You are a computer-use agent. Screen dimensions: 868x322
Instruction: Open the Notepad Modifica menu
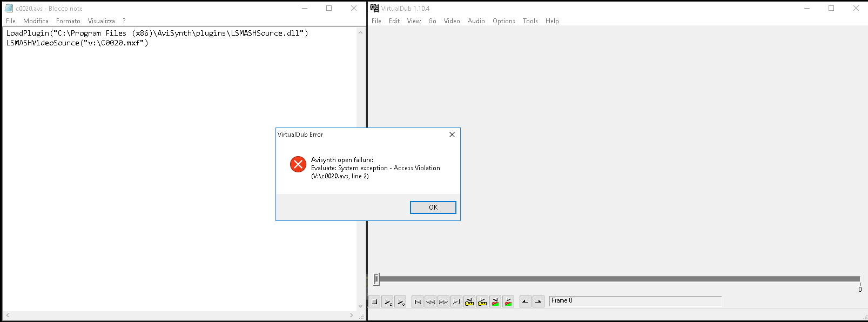point(36,21)
